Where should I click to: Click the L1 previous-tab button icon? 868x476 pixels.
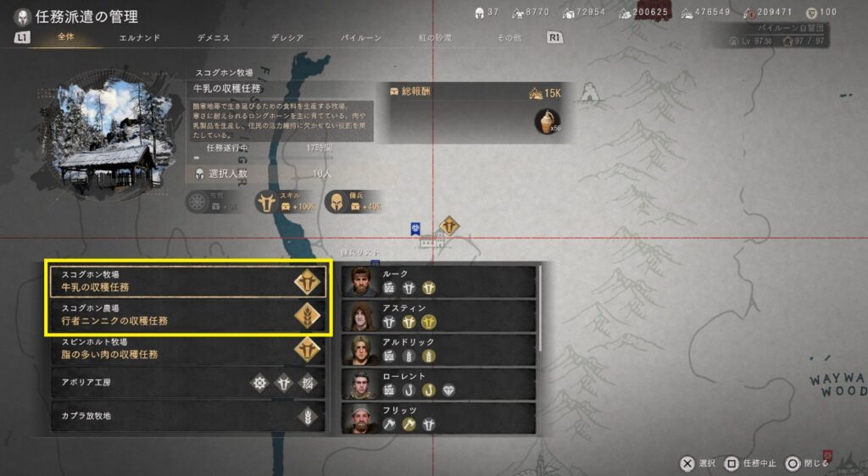(22, 37)
